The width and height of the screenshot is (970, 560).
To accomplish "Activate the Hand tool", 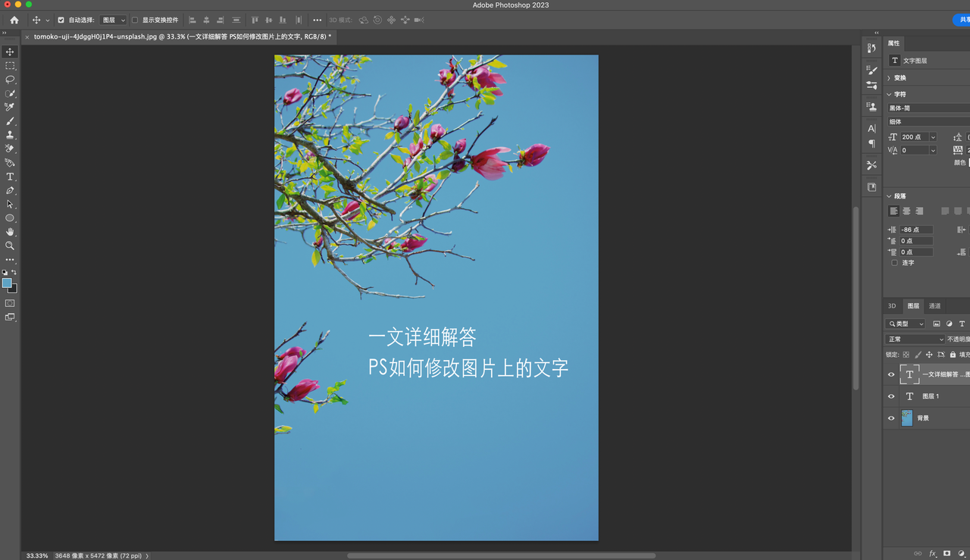I will (10, 232).
